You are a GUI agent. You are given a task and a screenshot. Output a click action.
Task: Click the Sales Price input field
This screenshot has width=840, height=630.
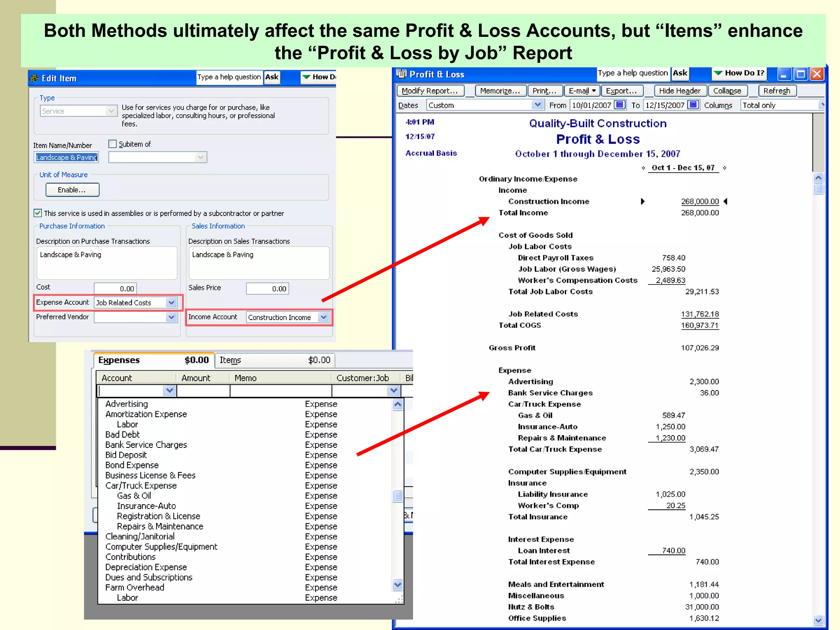coord(267,288)
